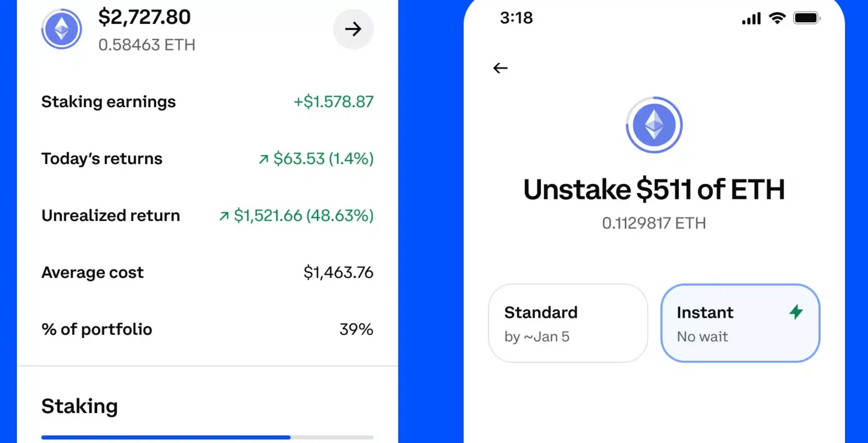This screenshot has width=868, height=443.
Task: Select the Instant unstake option
Action: pyautogui.click(x=740, y=323)
